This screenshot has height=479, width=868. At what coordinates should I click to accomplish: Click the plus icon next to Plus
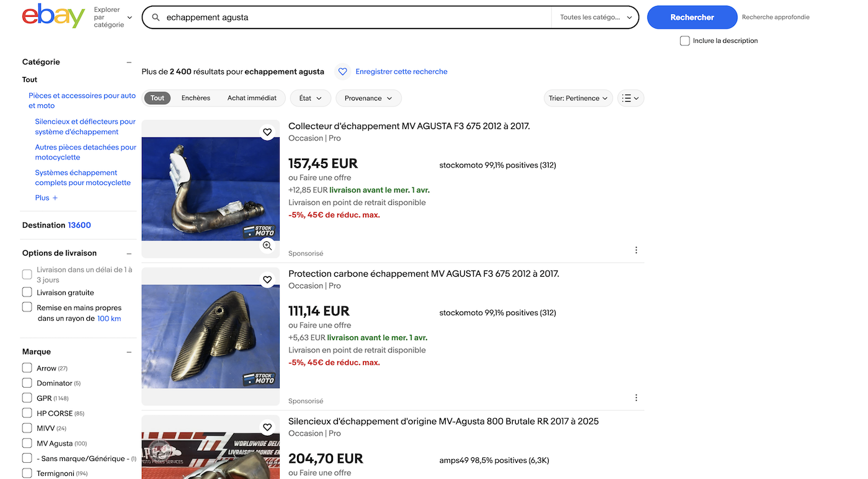pos(55,198)
